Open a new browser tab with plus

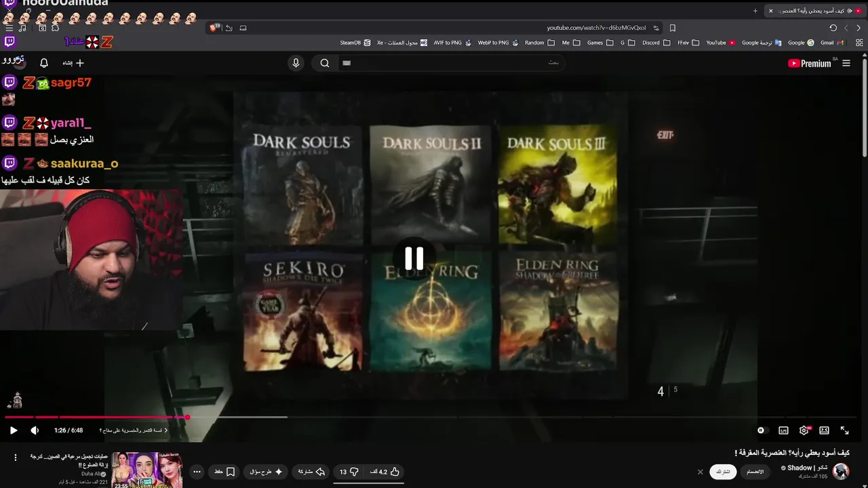[755, 11]
